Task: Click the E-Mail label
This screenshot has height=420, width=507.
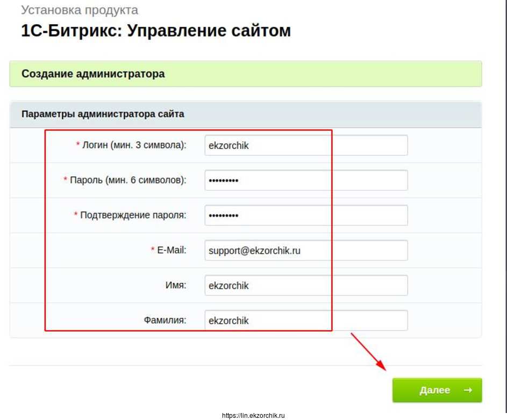Action: (172, 250)
